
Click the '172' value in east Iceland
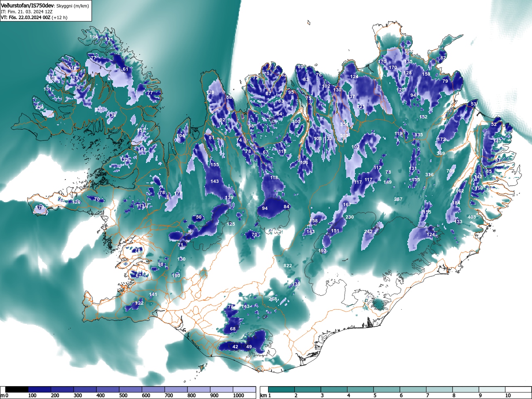[x=441, y=139]
